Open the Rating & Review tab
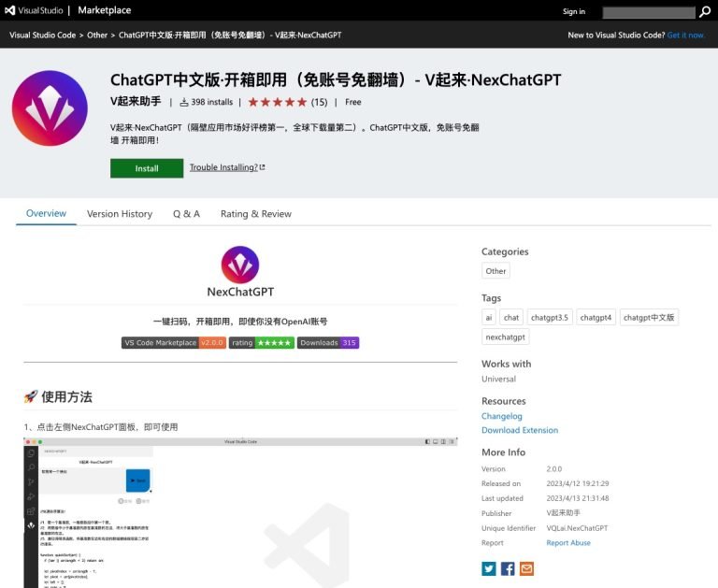 click(x=256, y=214)
